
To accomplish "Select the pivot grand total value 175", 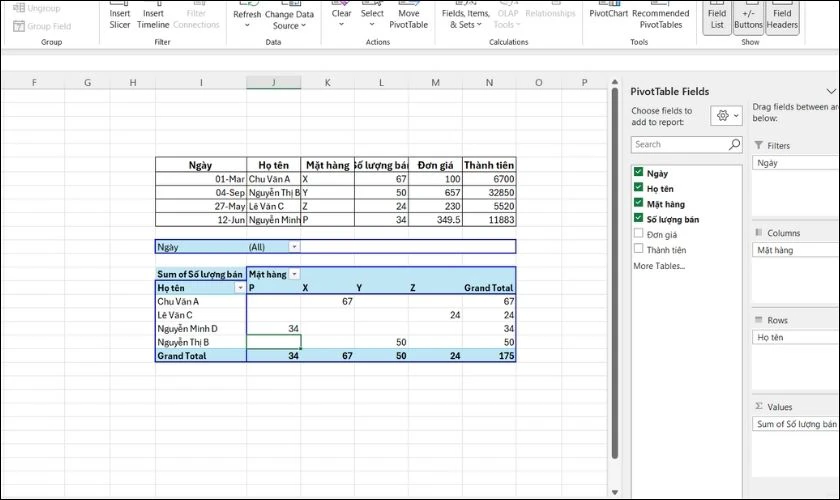I will coord(489,356).
